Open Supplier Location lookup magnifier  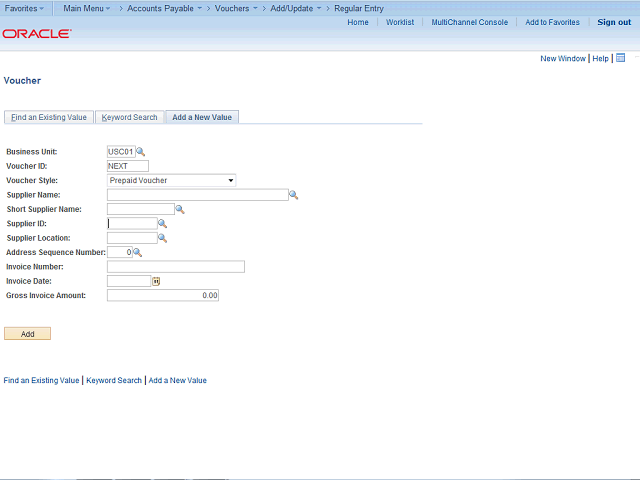click(162, 238)
